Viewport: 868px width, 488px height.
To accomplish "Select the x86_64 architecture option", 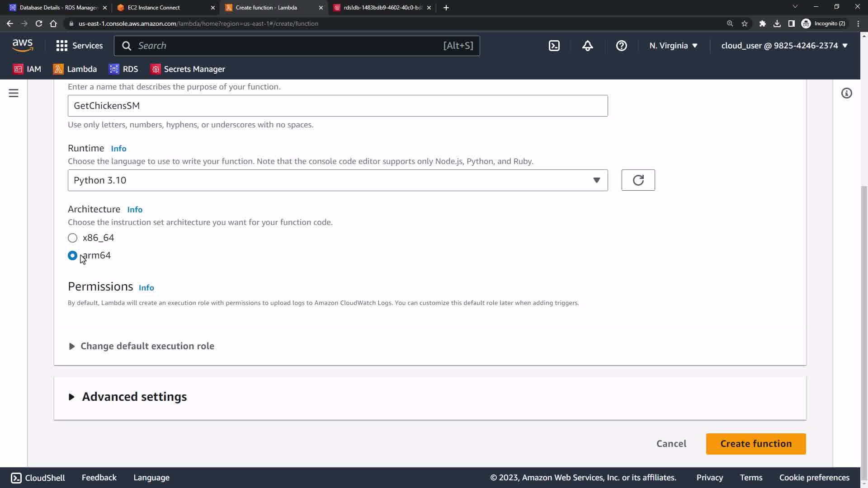I will (73, 238).
